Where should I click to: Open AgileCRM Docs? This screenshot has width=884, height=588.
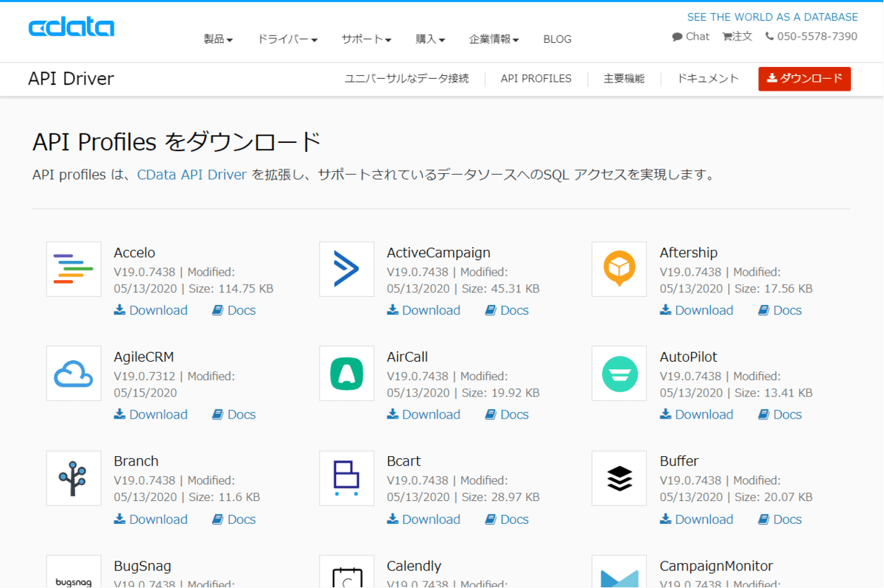[234, 415]
